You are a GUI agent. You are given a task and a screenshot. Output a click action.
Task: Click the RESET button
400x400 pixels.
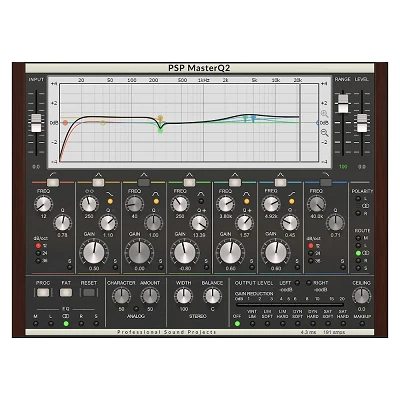tap(89, 293)
